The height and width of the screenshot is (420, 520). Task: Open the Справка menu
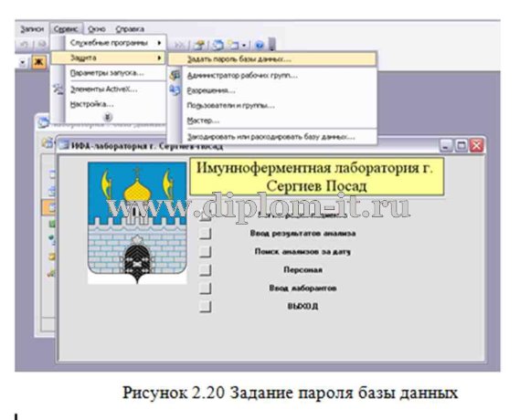tap(130, 29)
